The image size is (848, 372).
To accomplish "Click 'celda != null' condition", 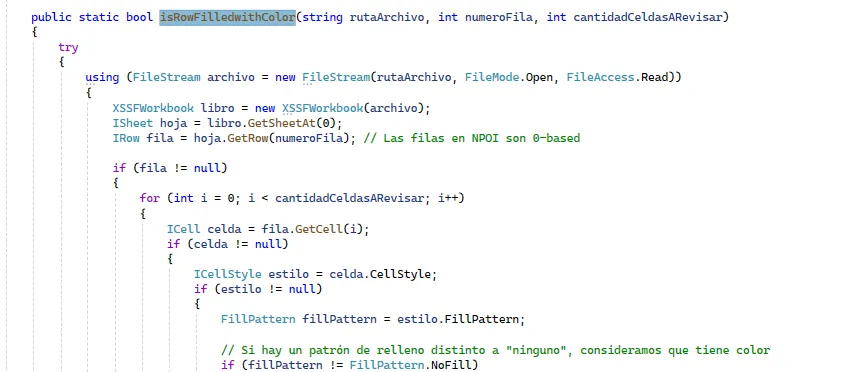I will [238, 244].
